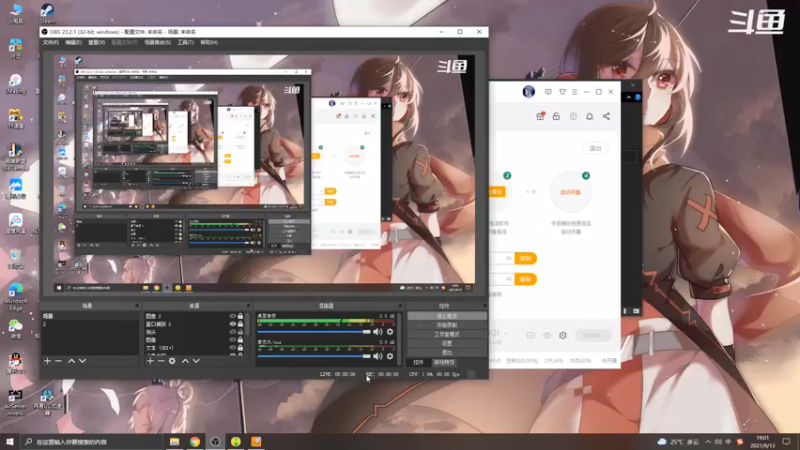
Task: Click the unlock padlock icon in Douyu window
Action: (556, 116)
